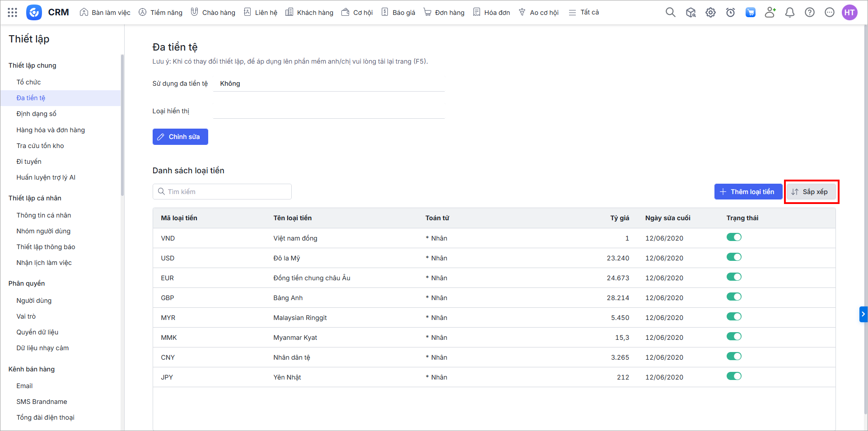Click the add user icon
Image resolution: width=868 pixels, height=431 pixels.
(x=770, y=13)
